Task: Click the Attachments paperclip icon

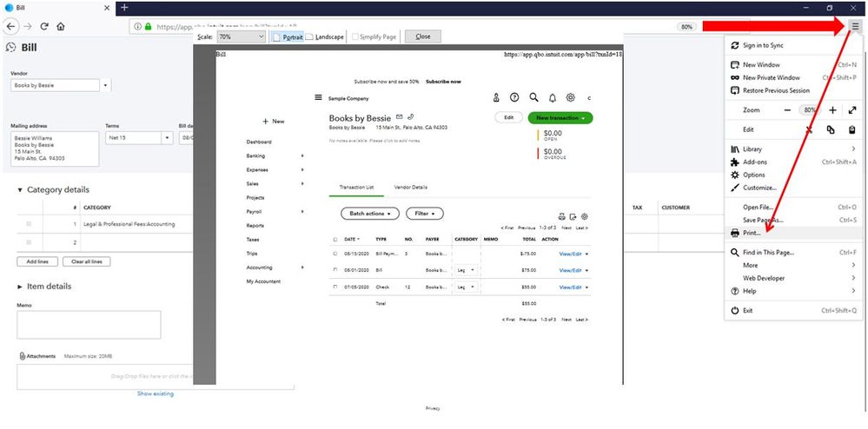Action: pyautogui.click(x=23, y=356)
